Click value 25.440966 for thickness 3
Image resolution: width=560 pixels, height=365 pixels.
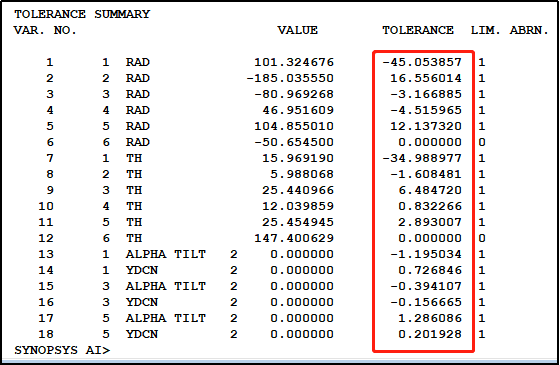click(298, 190)
